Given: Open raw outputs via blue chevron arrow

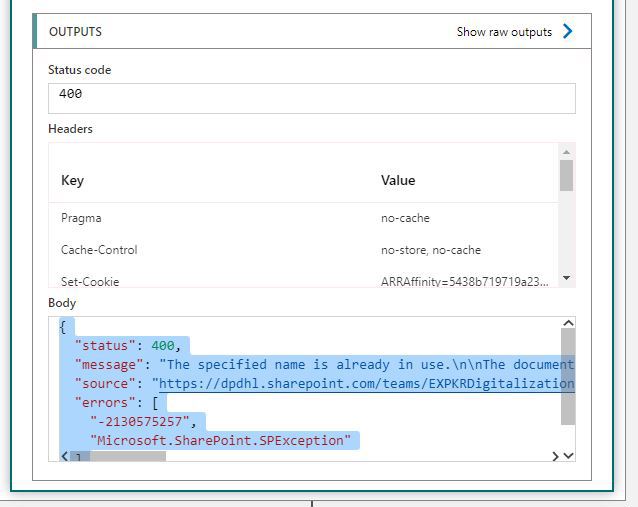Looking at the screenshot, I should (x=568, y=31).
